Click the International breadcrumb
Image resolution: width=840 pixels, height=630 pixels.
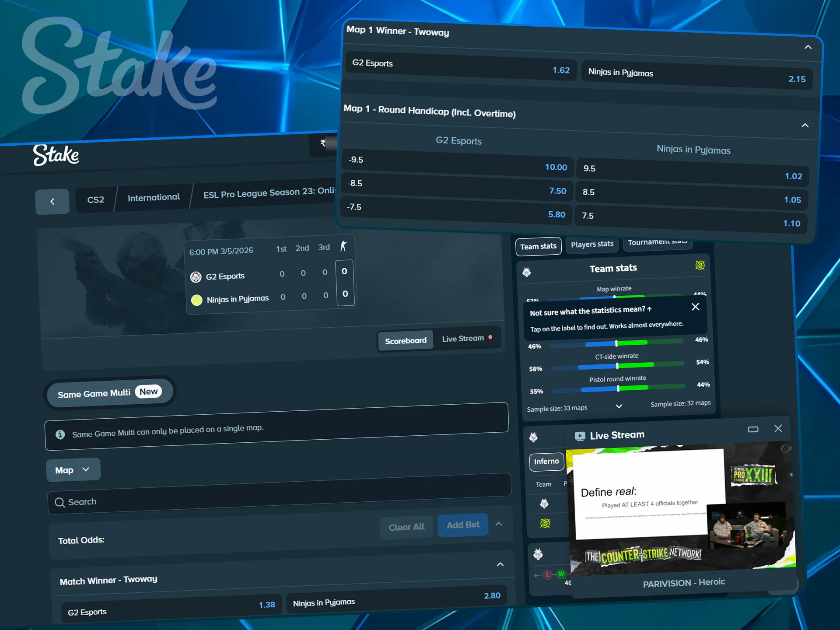click(x=154, y=198)
